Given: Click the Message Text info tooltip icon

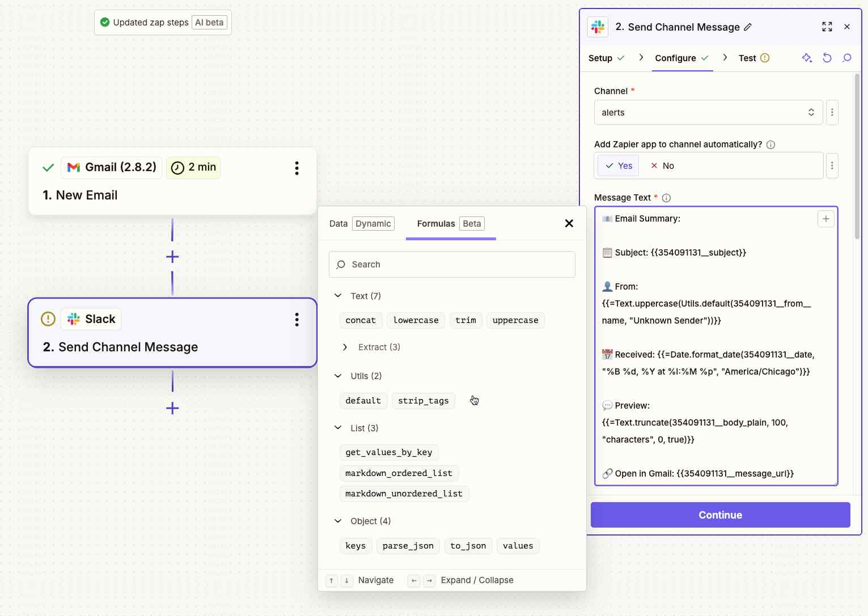Looking at the screenshot, I should pyautogui.click(x=666, y=198).
